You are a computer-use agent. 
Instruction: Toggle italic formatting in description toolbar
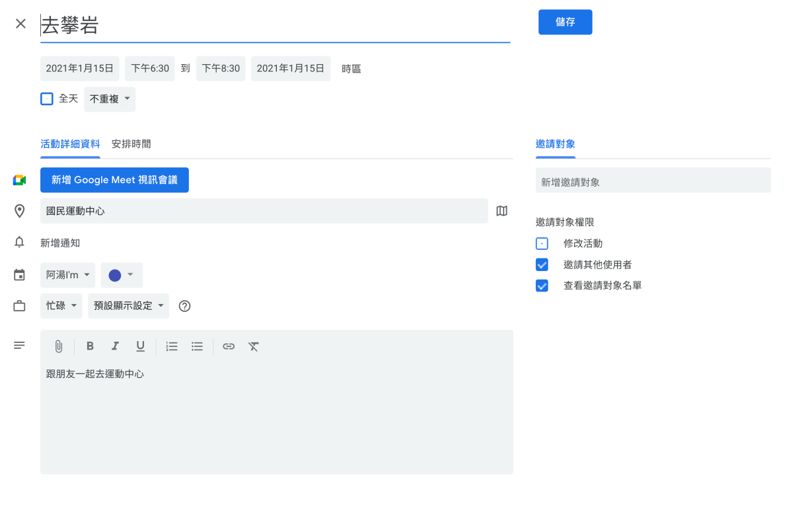coord(115,346)
